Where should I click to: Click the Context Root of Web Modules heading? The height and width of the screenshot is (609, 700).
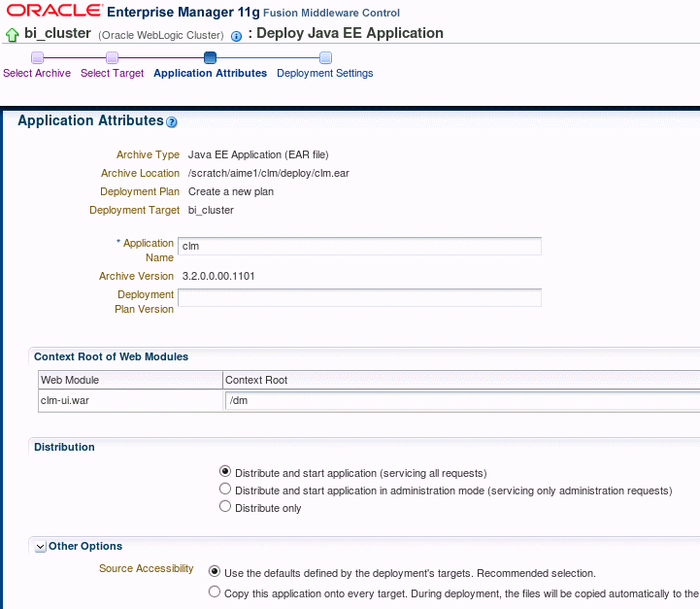coord(111,356)
